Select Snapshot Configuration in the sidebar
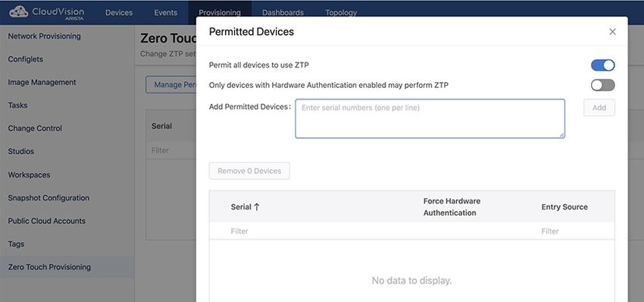This screenshot has width=644, height=302. 48,198
